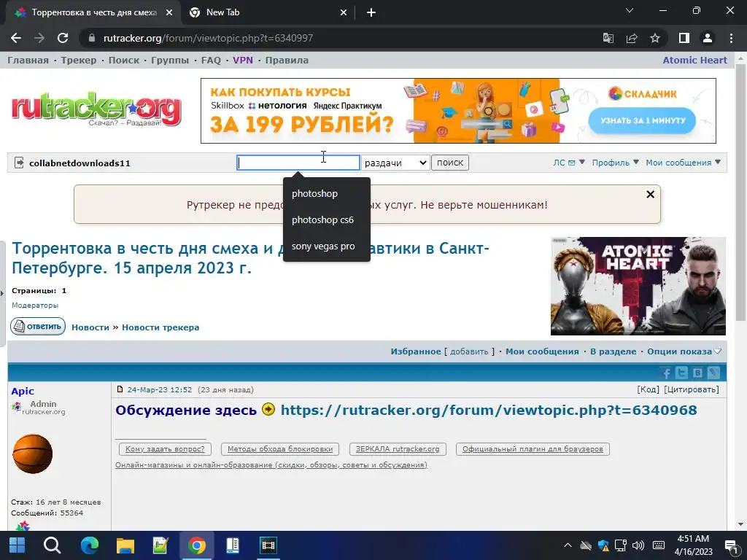The image size is (747, 560).
Task: Click Кому задать вопрос? button
Action: point(165,449)
